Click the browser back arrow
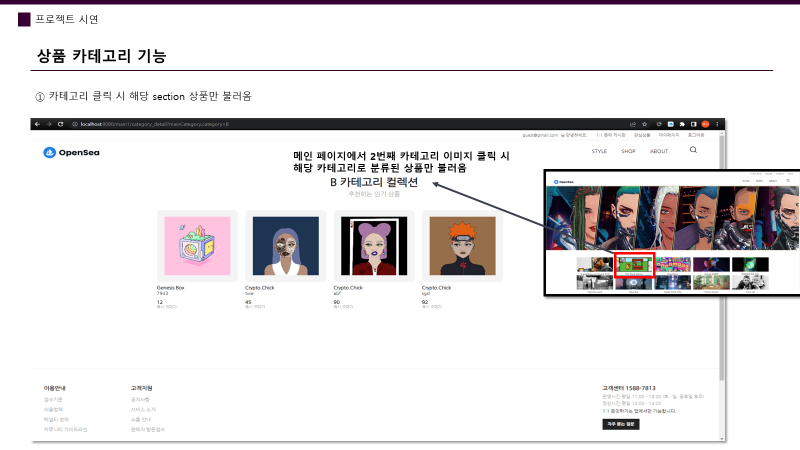 (x=37, y=124)
